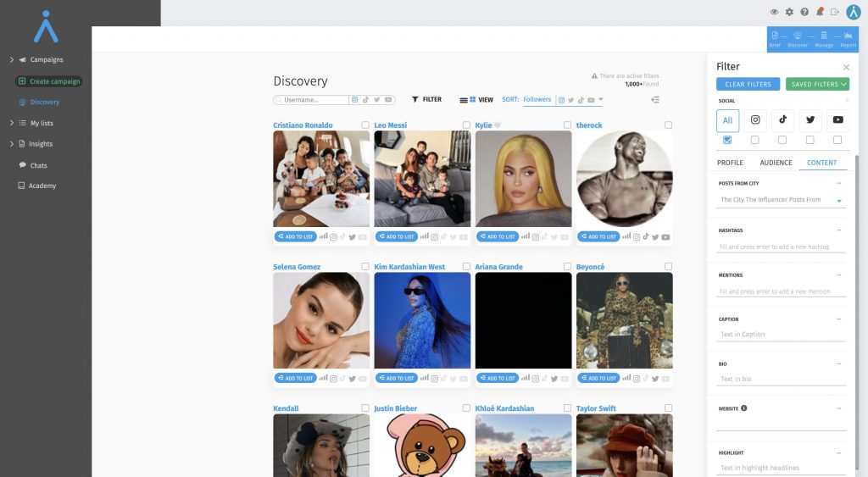The image size is (868, 477).
Task: Tick the checkbox next to therock
Action: click(668, 125)
